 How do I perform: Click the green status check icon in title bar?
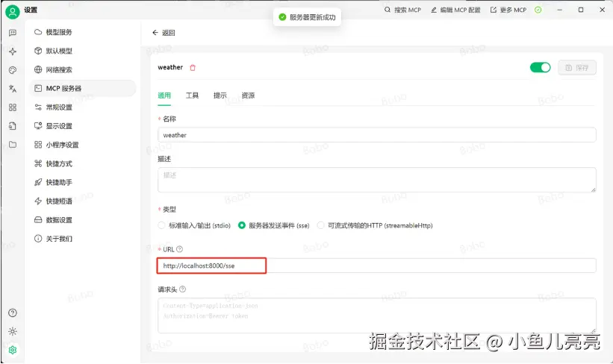click(538, 10)
